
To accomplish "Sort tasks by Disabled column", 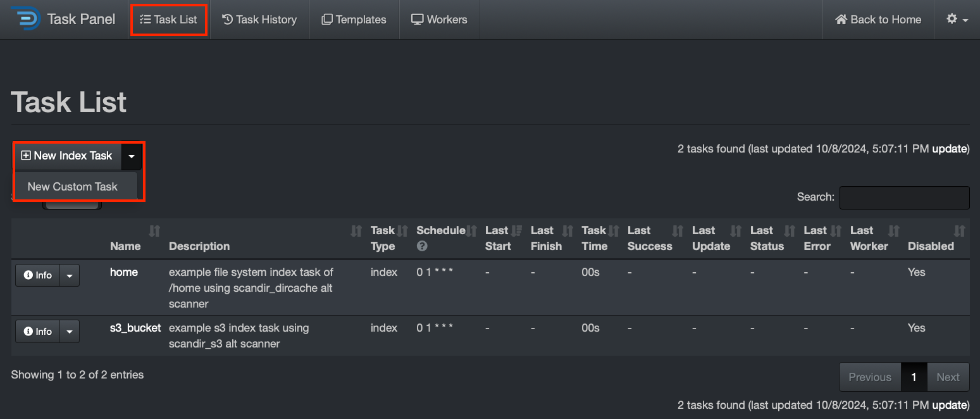I will [959, 231].
